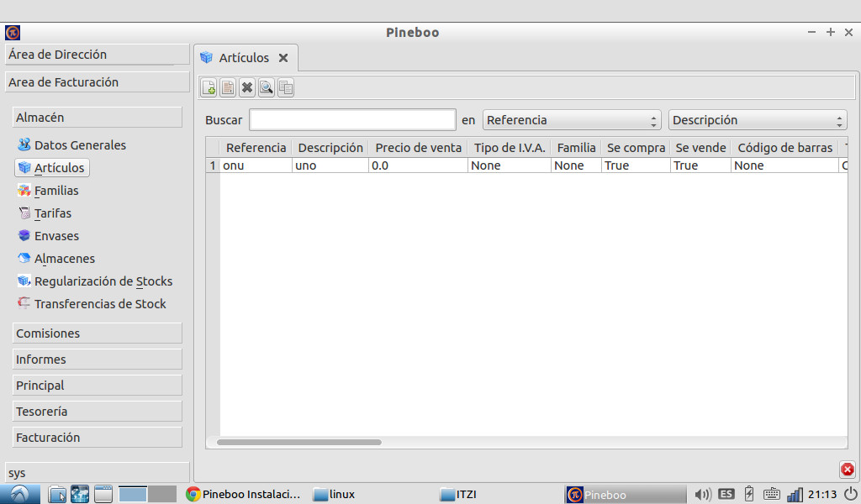The height and width of the screenshot is (504, 861).
Task: Click the '0.0' price cell
Action: click(x=418, y=165)
